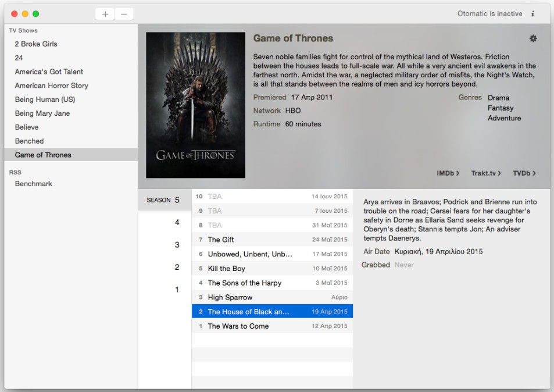Viewport: 554px width, 392px height.
Task: Click the TV Shows section header
Action: 23,30
